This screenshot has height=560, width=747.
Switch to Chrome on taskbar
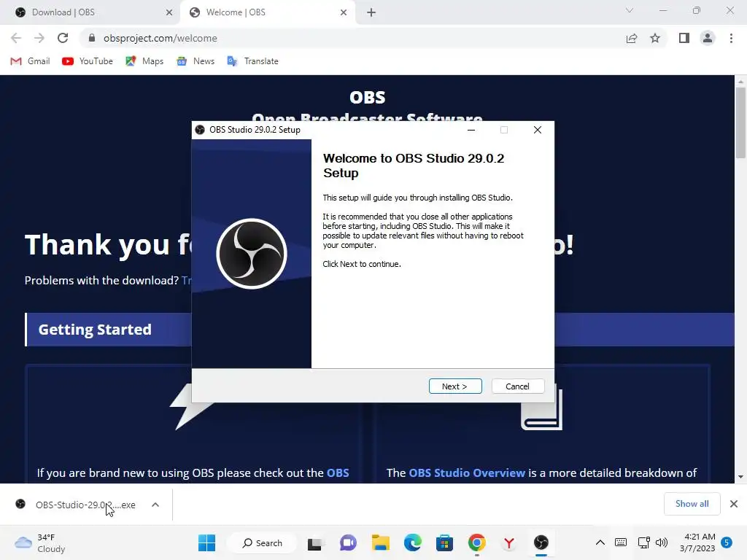[x=477, y=542]
